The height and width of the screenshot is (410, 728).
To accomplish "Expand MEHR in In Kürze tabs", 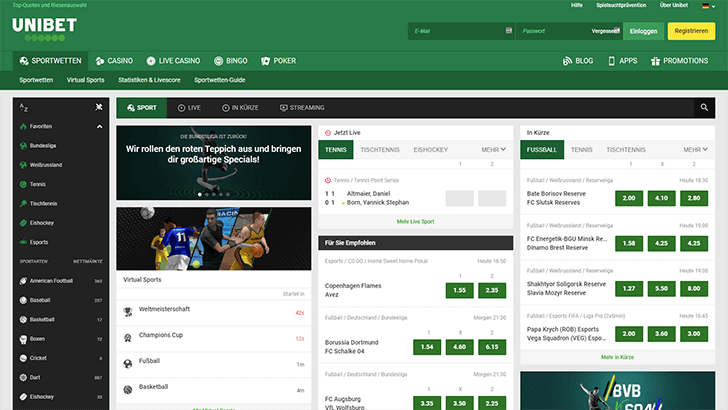I will point(696,150).
